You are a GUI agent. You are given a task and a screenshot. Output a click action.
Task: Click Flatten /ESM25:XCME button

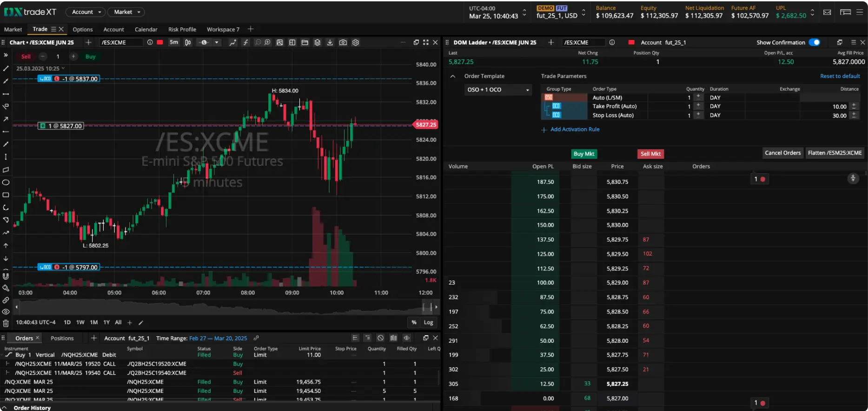(835, 153)
